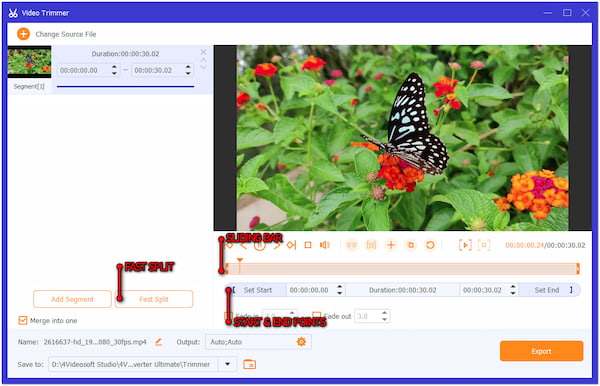The width and height of the screenshot is (600, 386).
Task: Click the segment frame icon beside split
Action: point(371,245)
